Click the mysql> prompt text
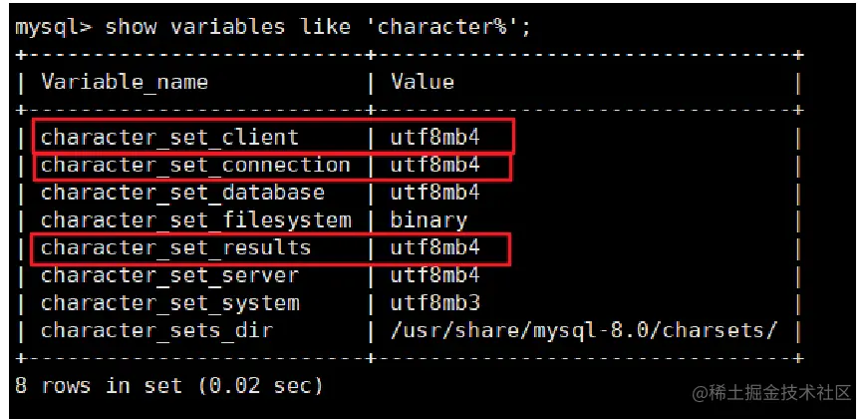 click(x=53, y=27)
